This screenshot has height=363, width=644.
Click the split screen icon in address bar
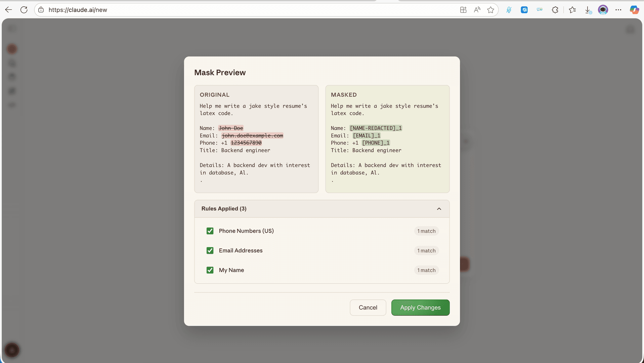pyautogui.click(x=463, y=10)
